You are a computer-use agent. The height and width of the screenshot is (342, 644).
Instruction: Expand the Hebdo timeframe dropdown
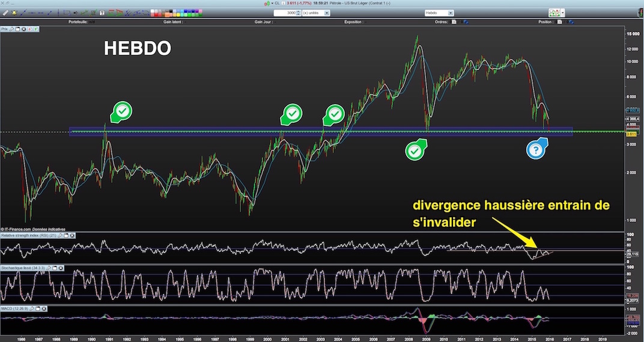point(451,13)
